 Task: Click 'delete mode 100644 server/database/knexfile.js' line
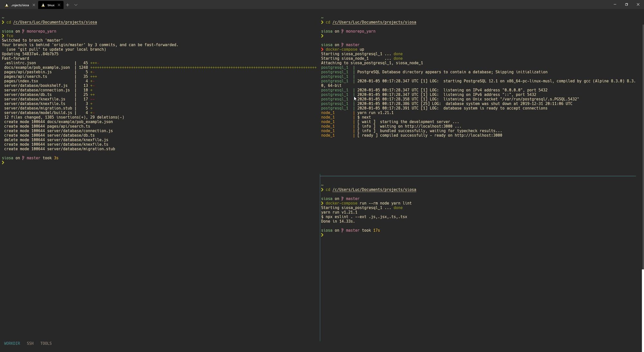(56, 140)
